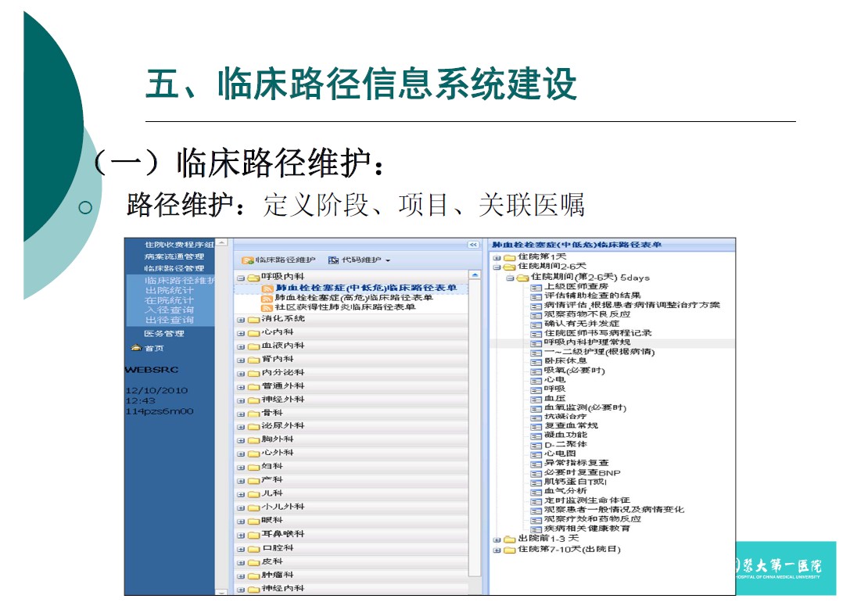The height and width of the screenshot is (613, 868).
Task: Click the 肺血栓栓塞症(高危) form icon
Action: click(x=267, y=298)
